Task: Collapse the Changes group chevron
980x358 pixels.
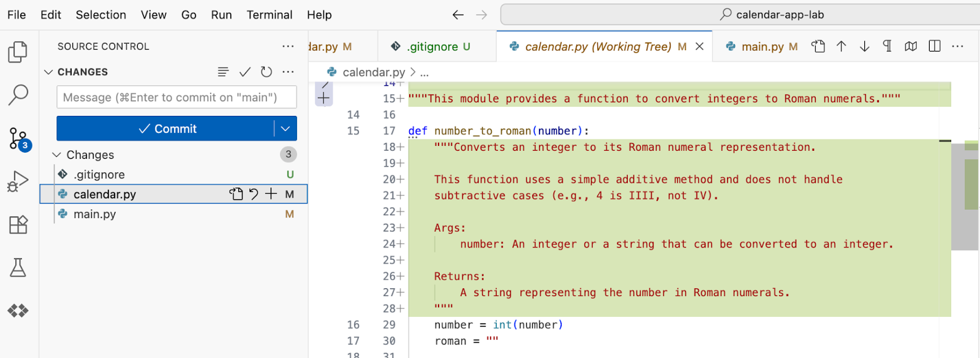Action: coord(57,155)
